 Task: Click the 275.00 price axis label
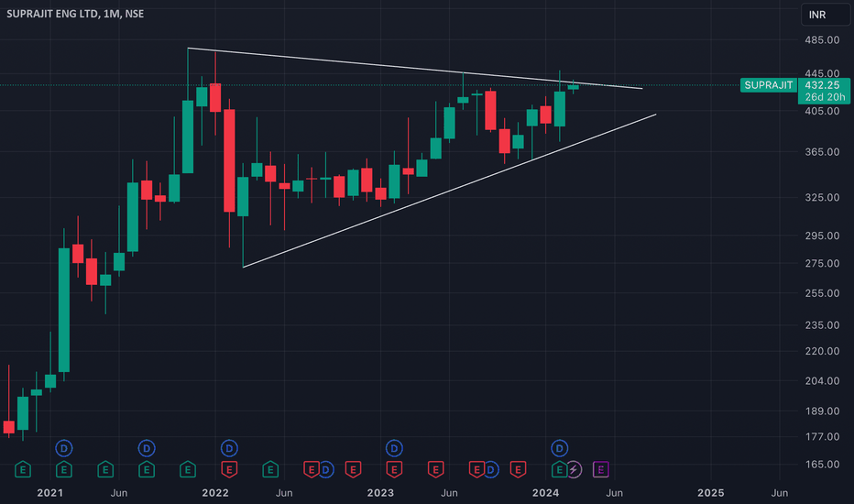coord(823,263)
